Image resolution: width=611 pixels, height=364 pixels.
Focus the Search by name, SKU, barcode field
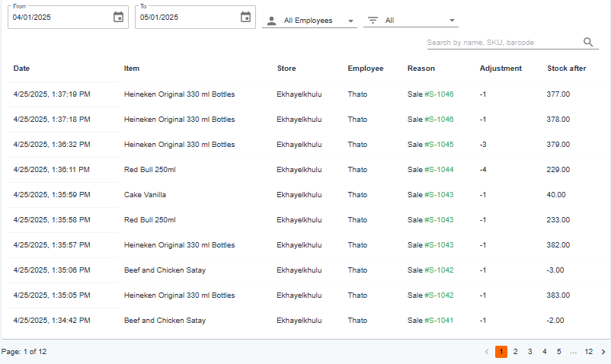pos(504,43)
